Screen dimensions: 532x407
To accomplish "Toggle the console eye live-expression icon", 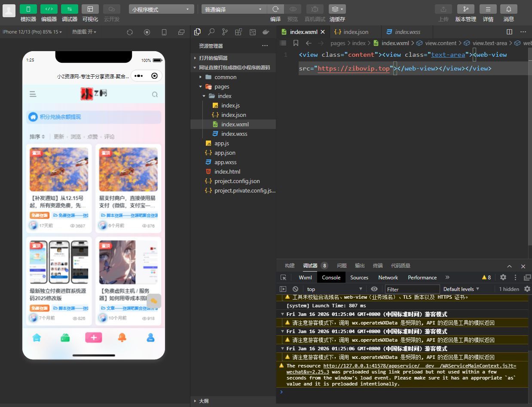I will 374,289.
